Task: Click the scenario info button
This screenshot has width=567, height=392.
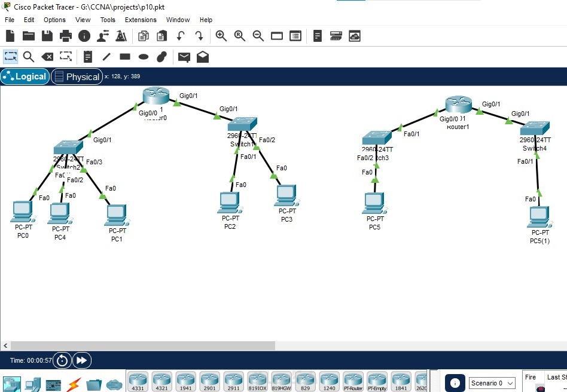Action: 455,383
